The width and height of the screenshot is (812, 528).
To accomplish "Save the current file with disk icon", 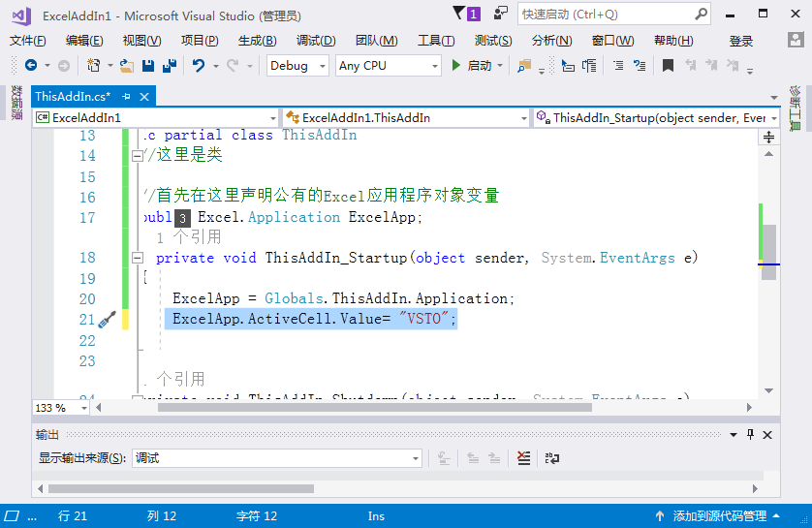I will 148,65.
